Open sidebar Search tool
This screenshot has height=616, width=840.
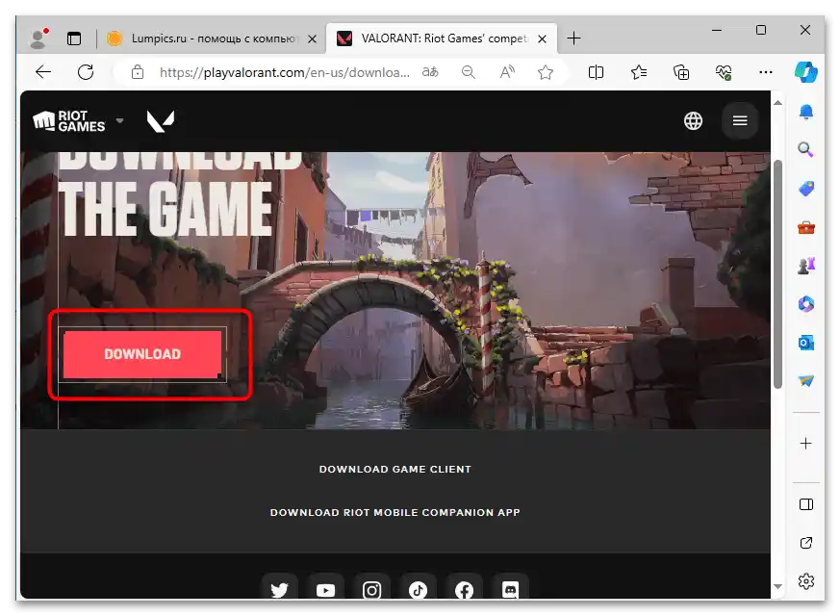click(805, 149)
